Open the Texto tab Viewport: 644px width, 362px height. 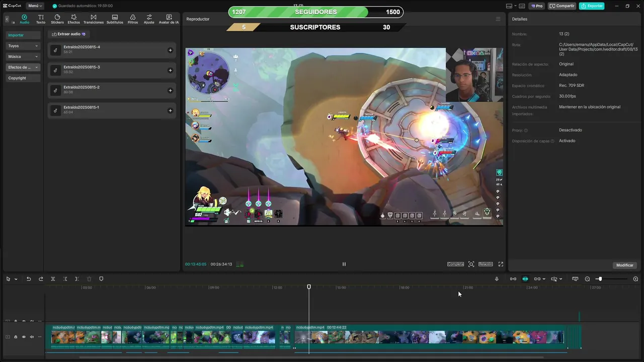(x=41, y=19)
